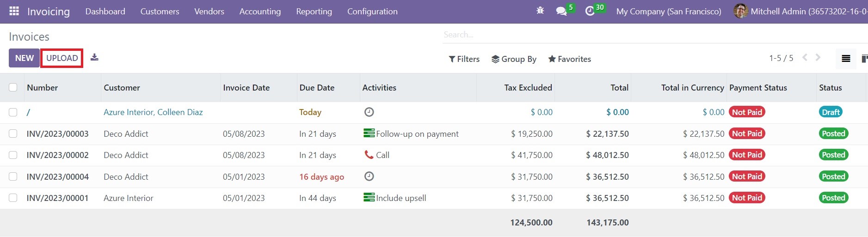Open the Reporting menu

tap(314, 12)
